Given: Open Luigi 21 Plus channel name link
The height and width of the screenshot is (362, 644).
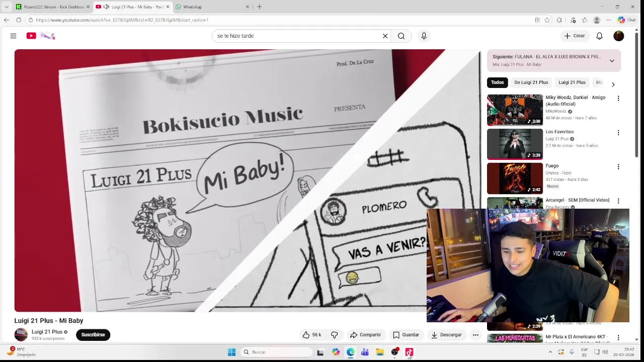Looking at the screenshot, I should click(x=47, y=332).
